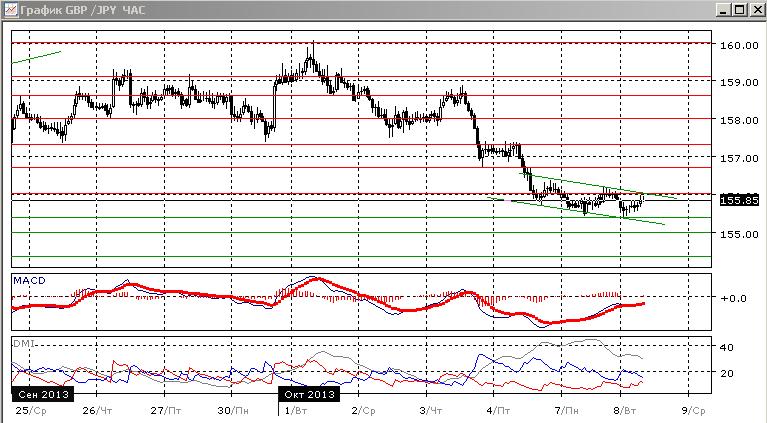Click the 157.00 price axis label
The height and width of the screenshot is (423, 767).
(739, 158)
